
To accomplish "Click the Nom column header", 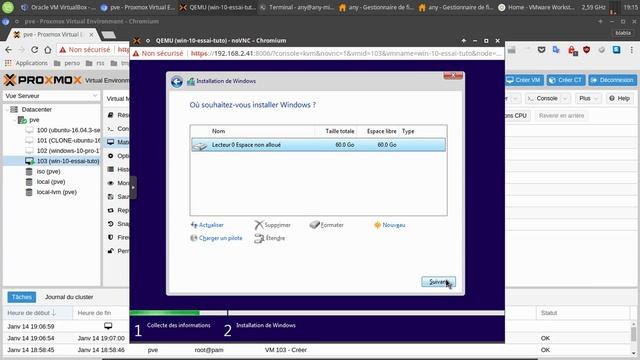I will click(218, 131).
